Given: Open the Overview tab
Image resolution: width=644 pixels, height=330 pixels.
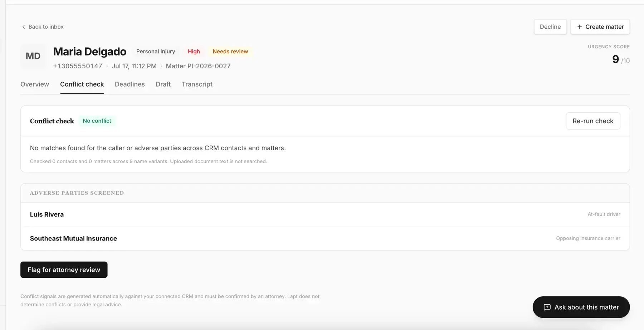Looking at the screenshot, I should click(35, 84).
